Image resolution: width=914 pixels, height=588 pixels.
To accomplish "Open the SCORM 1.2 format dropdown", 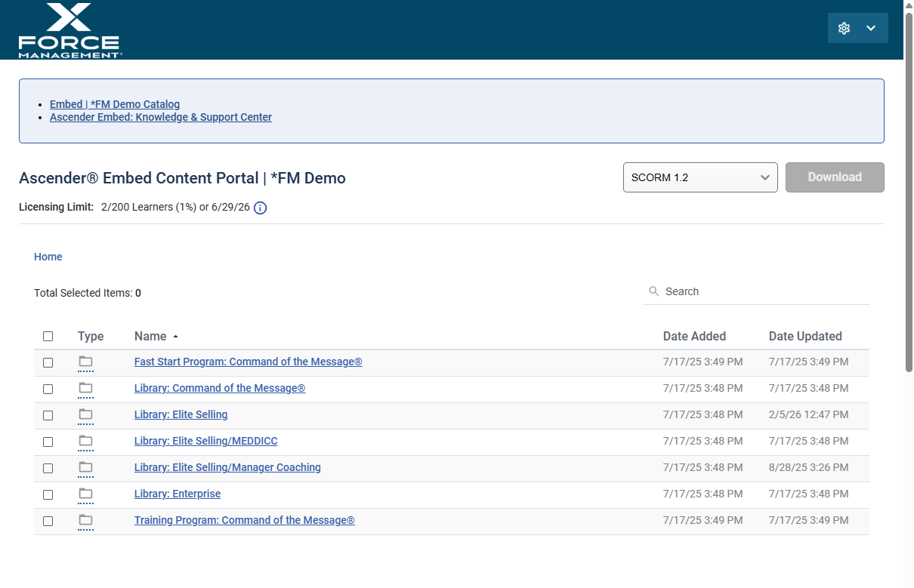I will click(x=699, y=177).
